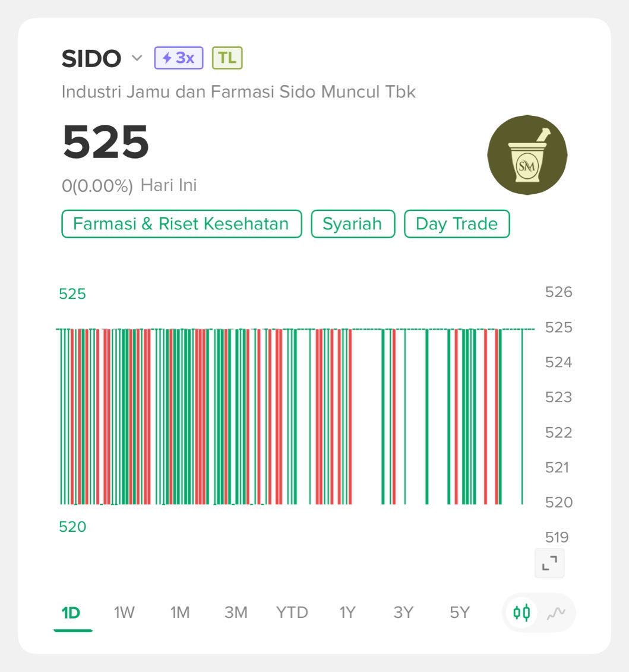The height and width of the screenshot is (672, 629).
Task: Show the 5Y price history
Action: [459, 613]
